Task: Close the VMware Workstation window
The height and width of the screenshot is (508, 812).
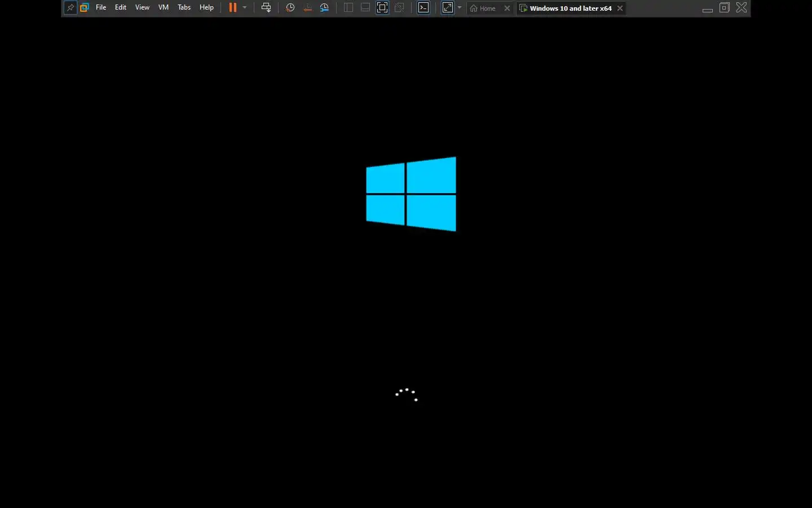Action: tap(742, 7)
